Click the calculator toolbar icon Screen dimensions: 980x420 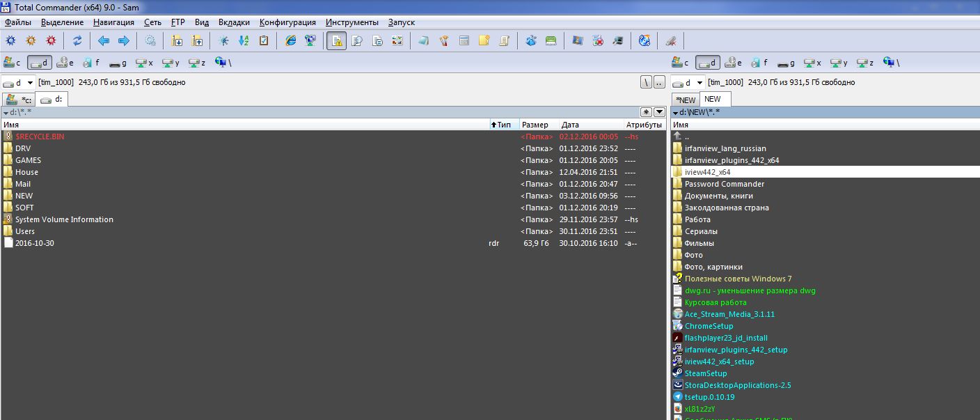464,41
